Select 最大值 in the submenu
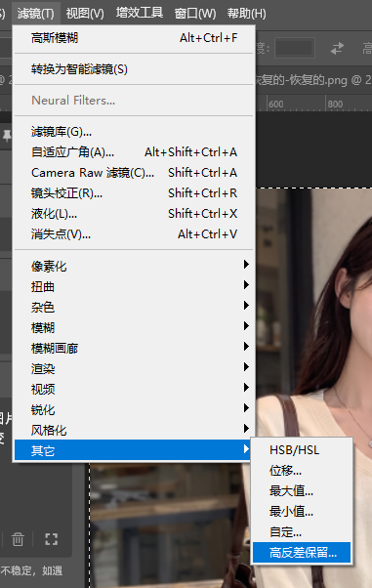The height and width of the screenshot is (588, 372). tap(302, 491)
